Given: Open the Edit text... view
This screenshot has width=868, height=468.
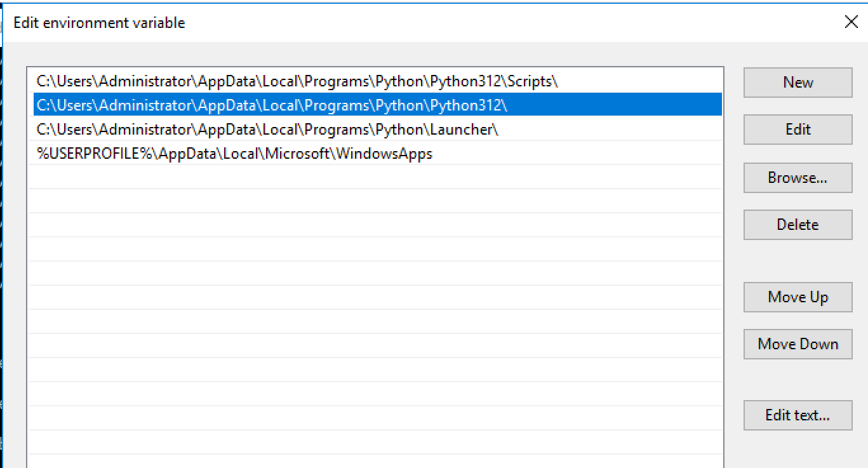Looking at the screenshot, I should [x=798, y=415].
